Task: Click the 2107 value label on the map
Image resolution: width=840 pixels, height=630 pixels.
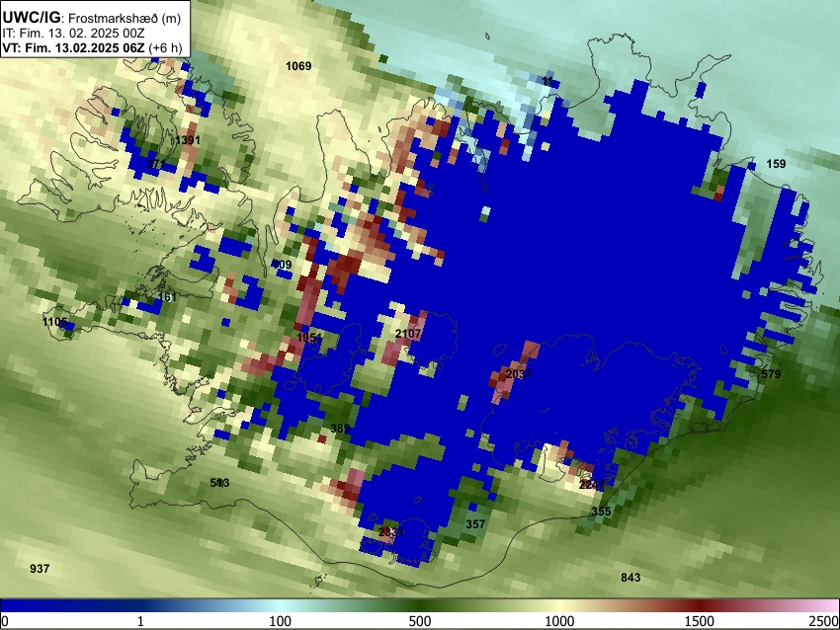Action: 408,334
